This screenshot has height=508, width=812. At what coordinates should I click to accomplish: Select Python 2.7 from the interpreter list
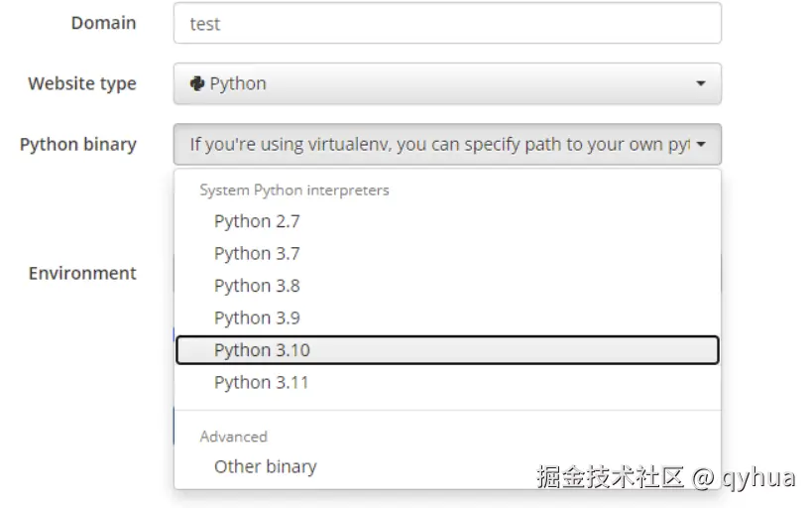click(257, 221)
